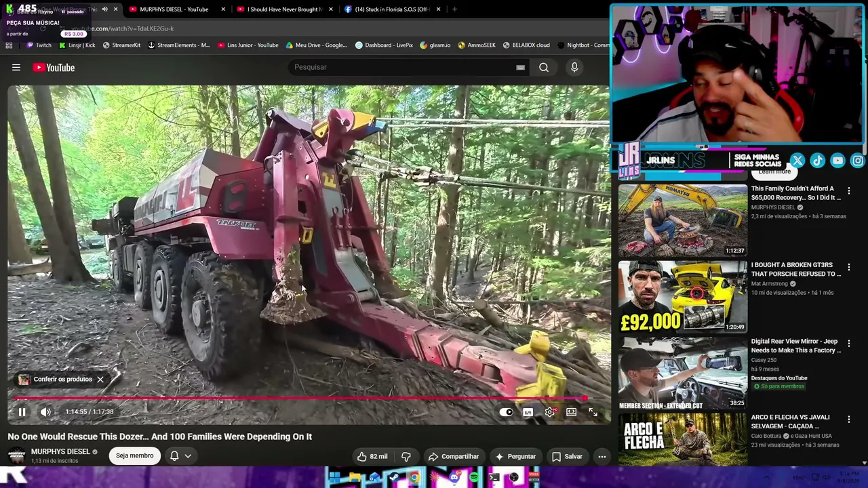Close the MURPHYS DIESEL - YouTube tab
This screenshot has height=488, width=868.
point(224,9)
